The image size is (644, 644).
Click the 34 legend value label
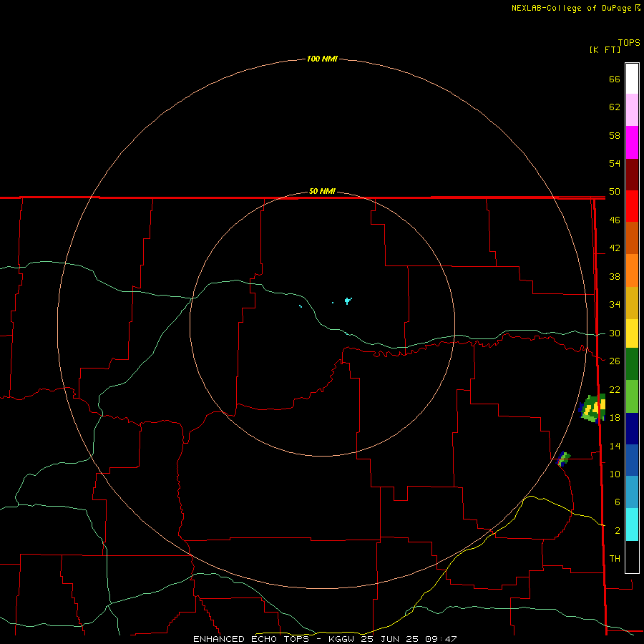pyautogui.click(x=615, y=304)
